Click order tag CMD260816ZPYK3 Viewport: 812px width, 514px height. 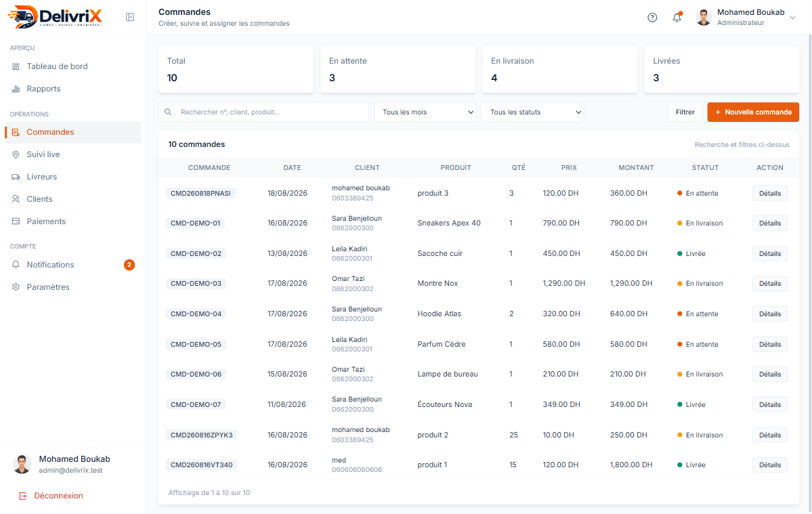click(201, 435)
